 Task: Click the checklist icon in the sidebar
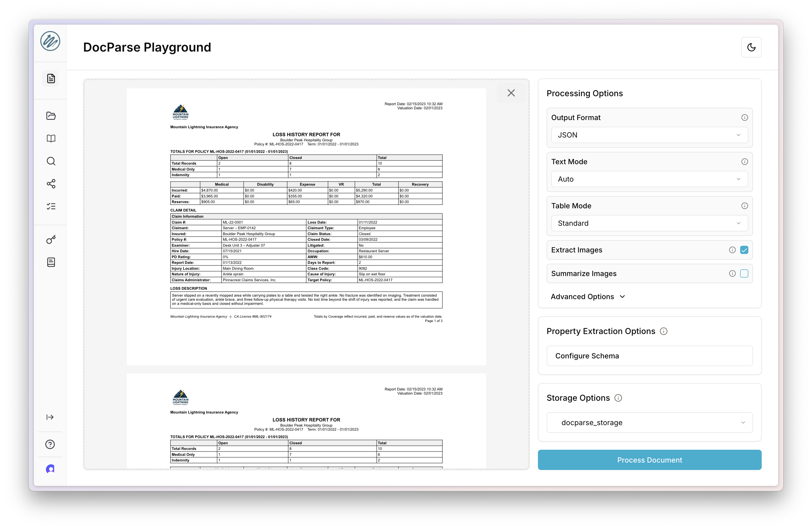[51, 206]
